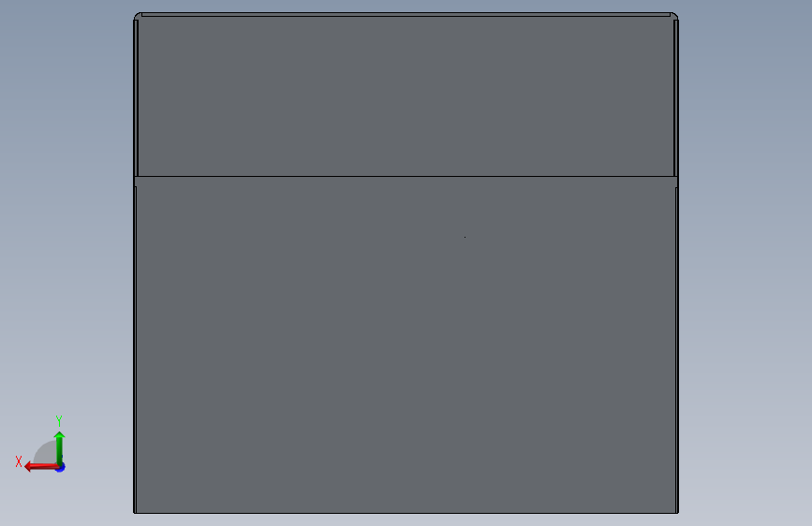The width and height of the screenshot is (812, 526).
Task: Pick the bottom edge of the model
Action: click(x=406, y=513)
